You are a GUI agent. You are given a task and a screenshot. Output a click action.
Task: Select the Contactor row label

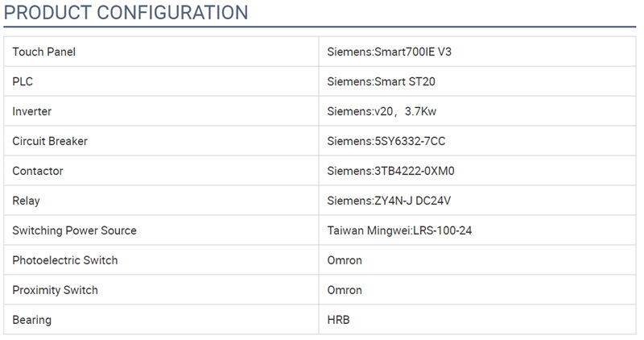pyautogui.click(x=37, y=171)
